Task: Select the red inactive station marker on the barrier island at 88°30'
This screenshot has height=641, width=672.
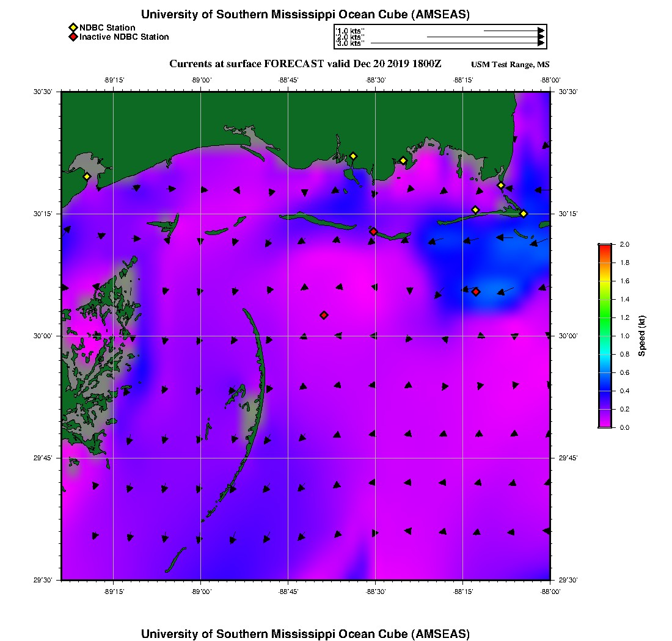Action: click(x=373, y=231)
